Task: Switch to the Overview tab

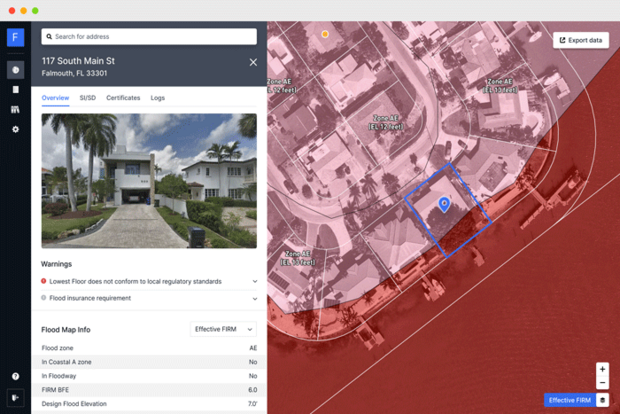Action: point(55,98)
